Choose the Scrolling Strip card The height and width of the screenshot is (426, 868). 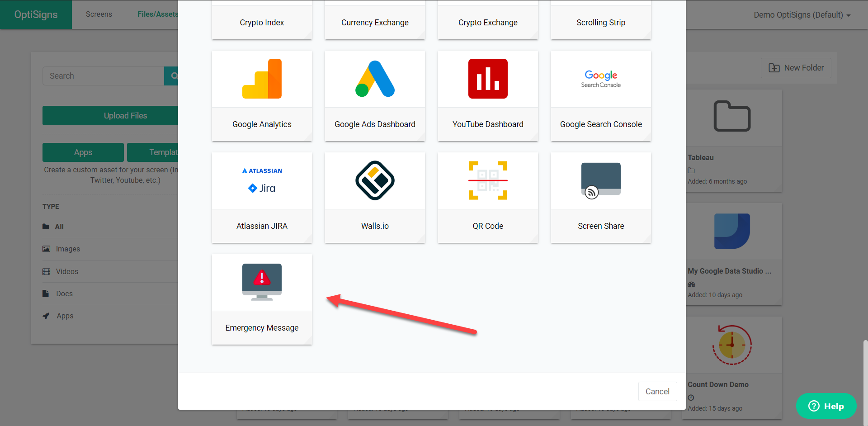601,20
